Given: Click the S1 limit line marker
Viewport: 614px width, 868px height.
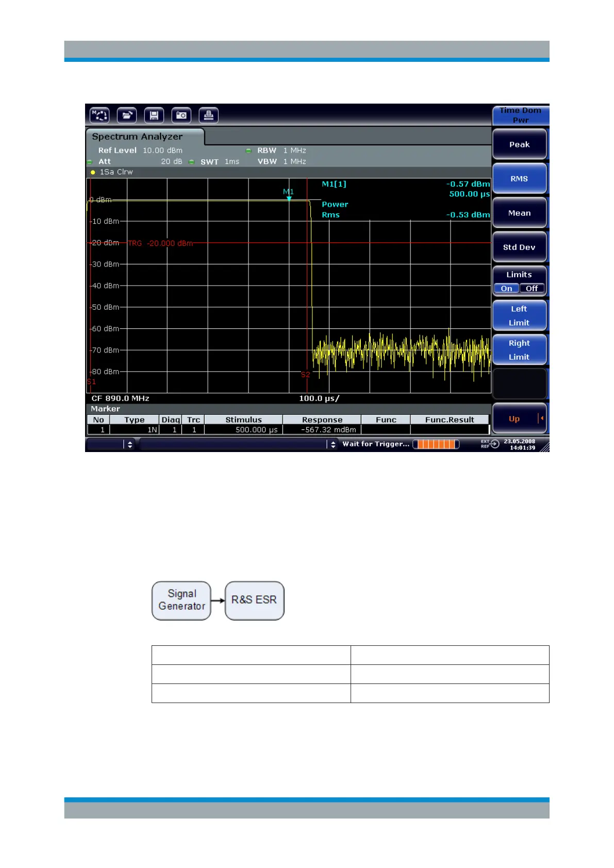Looking at the screenshot, I should (x=91, y=382).
